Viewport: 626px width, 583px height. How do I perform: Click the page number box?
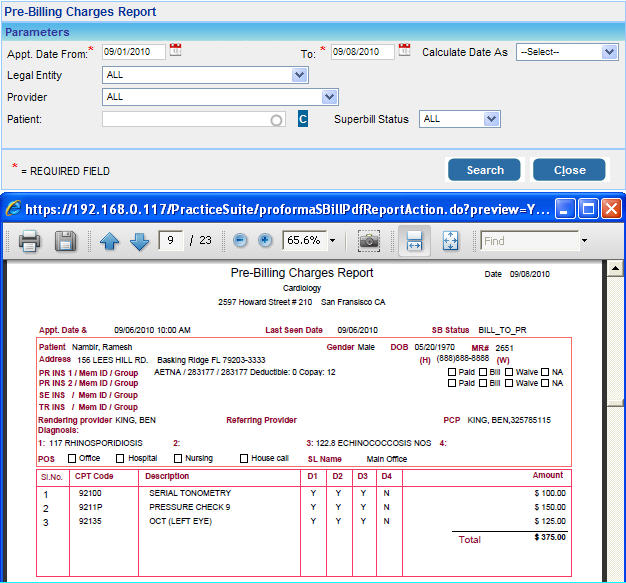pyautogui.click(x=170, y=240)
